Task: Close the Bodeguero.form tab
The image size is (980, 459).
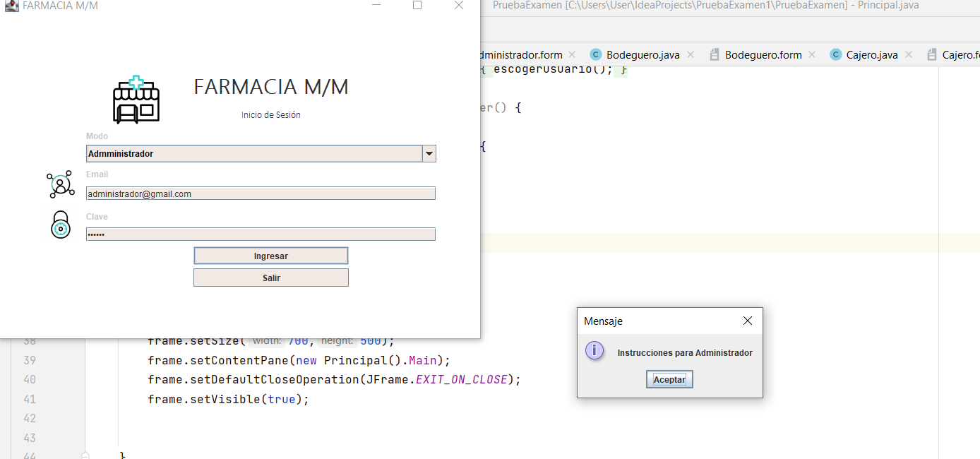Action: [812, 54]
